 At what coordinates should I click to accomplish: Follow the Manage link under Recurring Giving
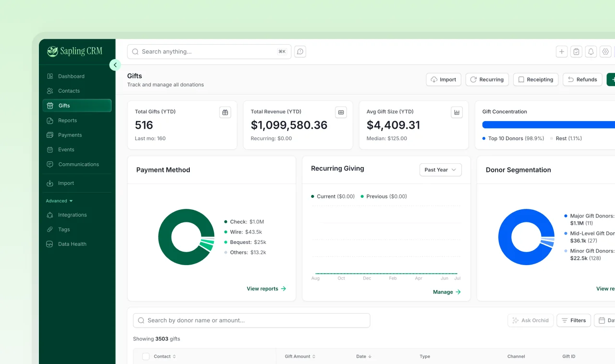[x=447, y=292]
